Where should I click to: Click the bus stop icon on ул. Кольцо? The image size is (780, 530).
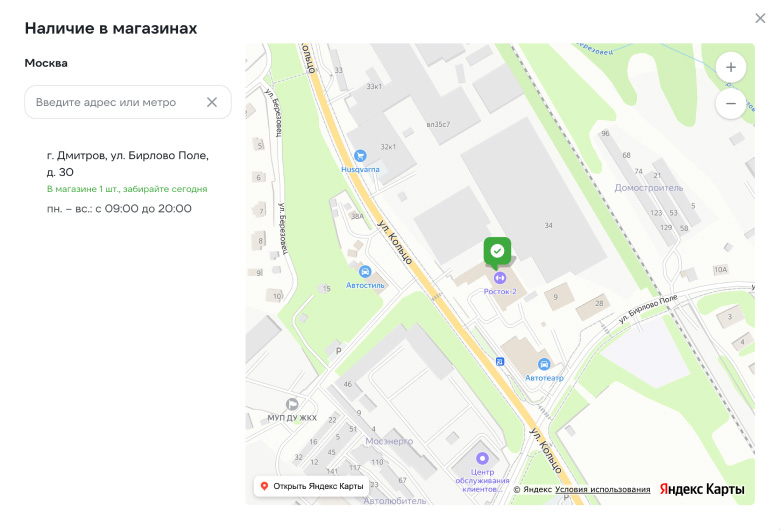click(500, 362)
